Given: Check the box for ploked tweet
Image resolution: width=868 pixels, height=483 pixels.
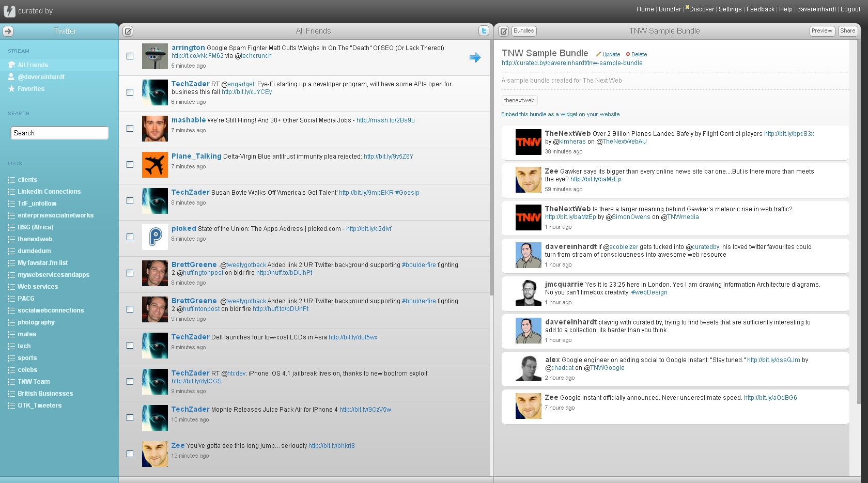Looking at the screenshot, I should pos(130,237).
